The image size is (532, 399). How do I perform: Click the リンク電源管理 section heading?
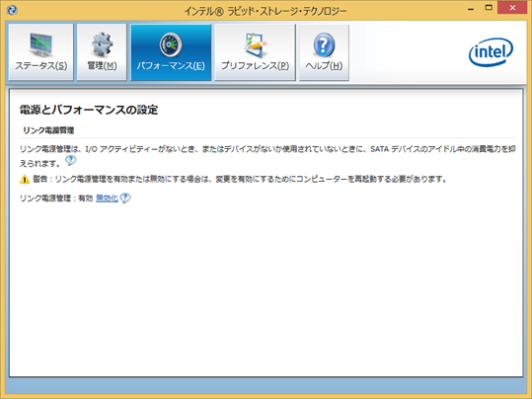click(x=48, y=130)
